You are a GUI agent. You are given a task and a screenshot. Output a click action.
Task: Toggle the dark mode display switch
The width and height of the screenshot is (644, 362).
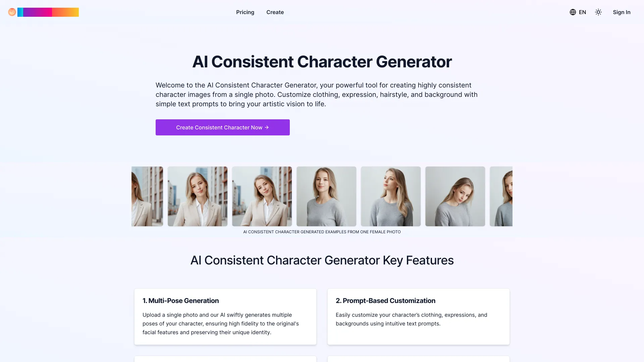[598, 12]
